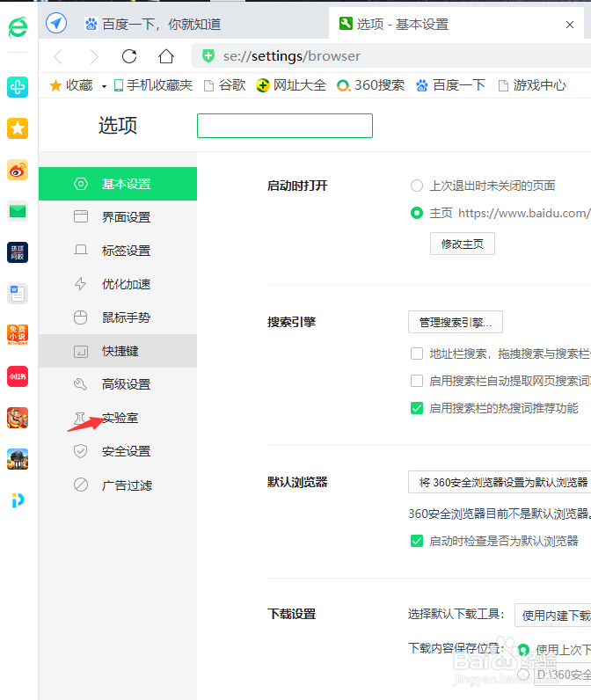
Task: Open 优化加速 settings section
Action: [x=118, y=284]
